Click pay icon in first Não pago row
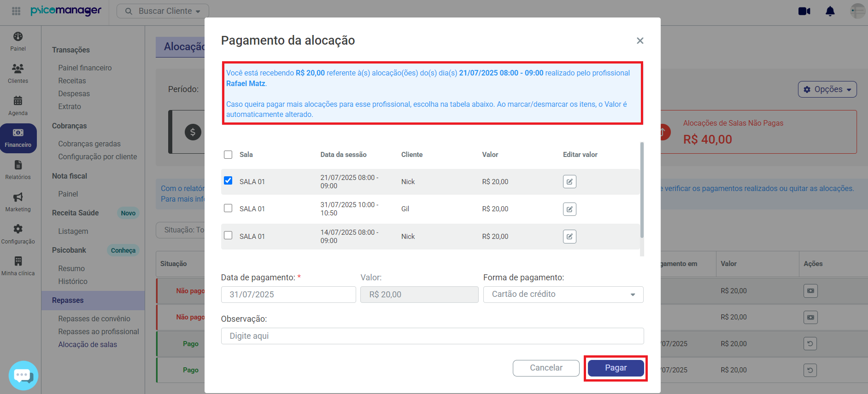The image size is (868, 394). click(810, 291)
